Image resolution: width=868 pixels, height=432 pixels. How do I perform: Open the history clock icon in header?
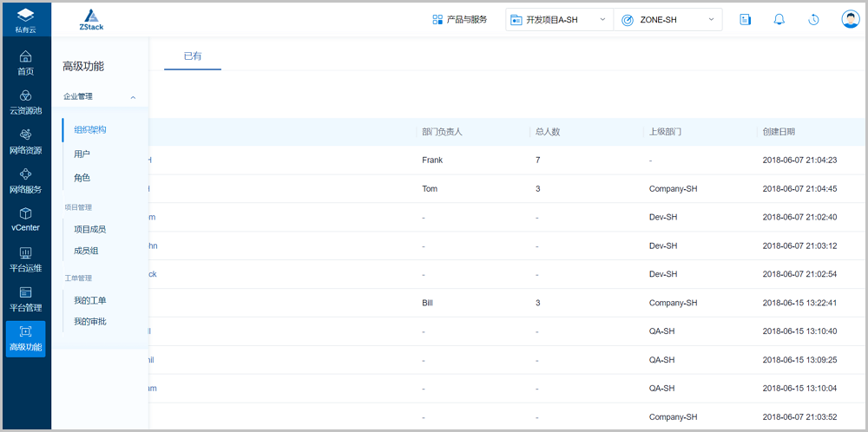(x=813, y=19)
